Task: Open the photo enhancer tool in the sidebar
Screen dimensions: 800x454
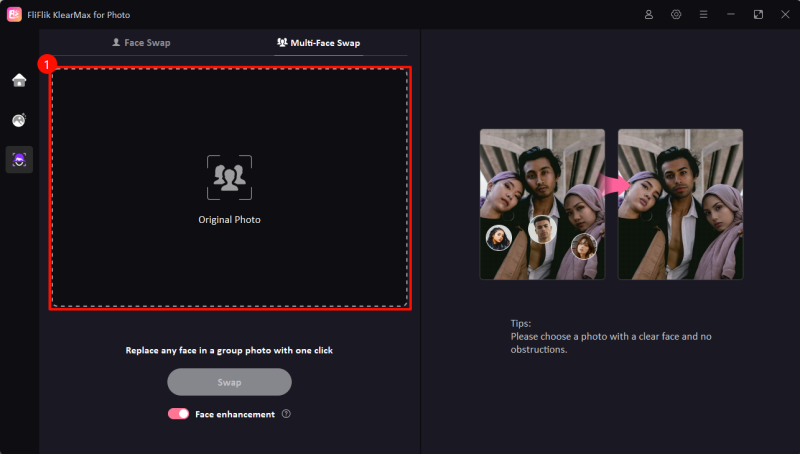Action: pos(19,120)
